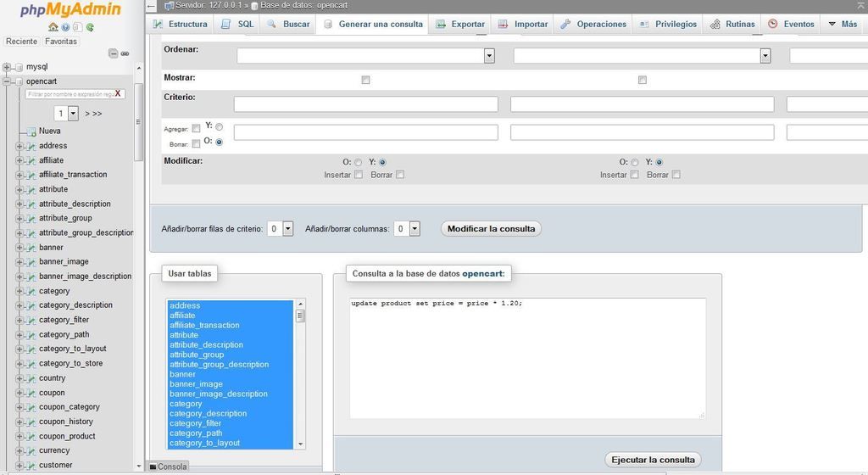Click the Reciente button
868x475 pixels.
(21, 42)
